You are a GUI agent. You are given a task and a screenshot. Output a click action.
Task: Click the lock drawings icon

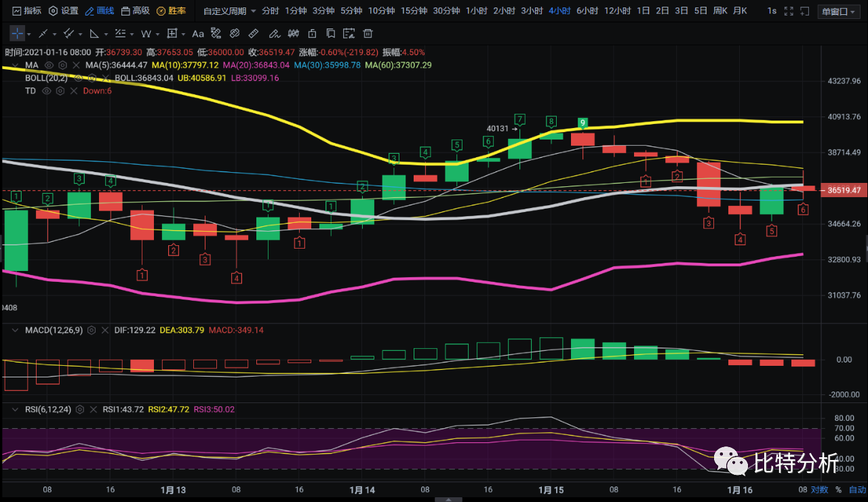point(311,34)
